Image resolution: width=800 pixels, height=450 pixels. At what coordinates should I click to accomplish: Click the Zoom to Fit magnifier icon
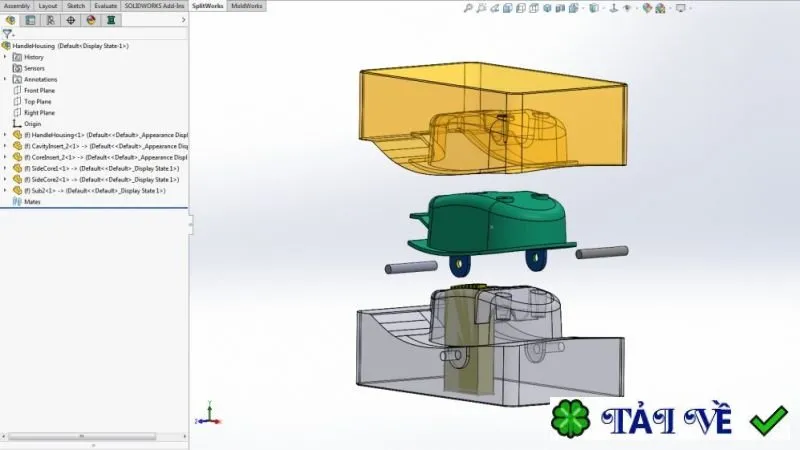click(x=467, y=8)
